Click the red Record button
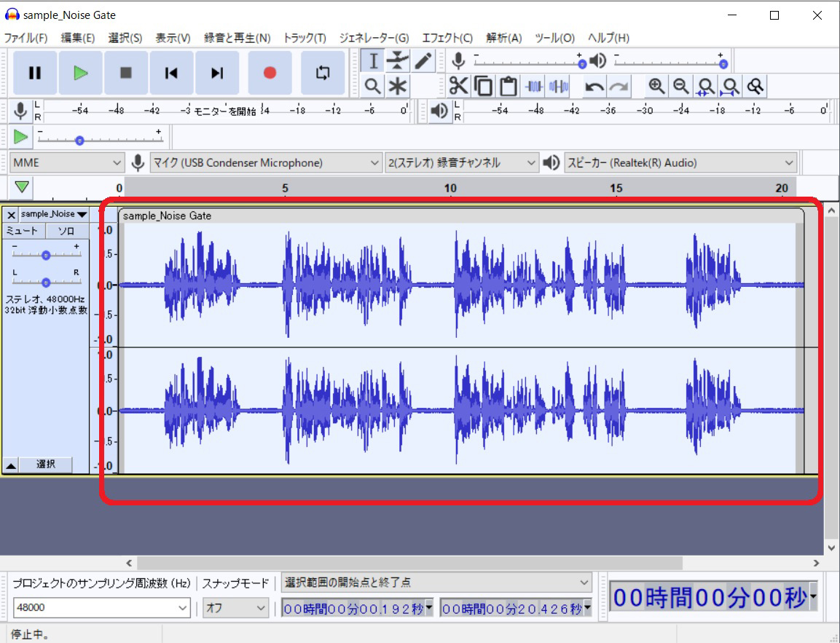Viewport: 840px width, 643px height. (270, 73)
